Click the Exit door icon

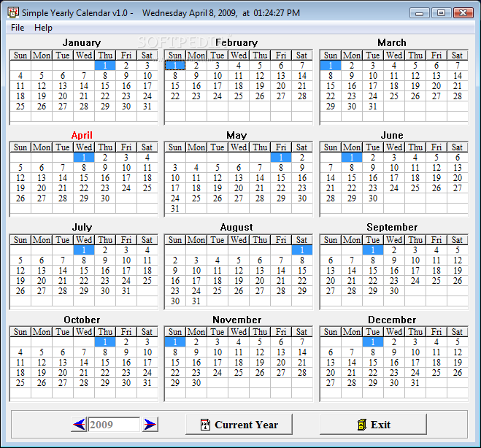pos(362,425)
